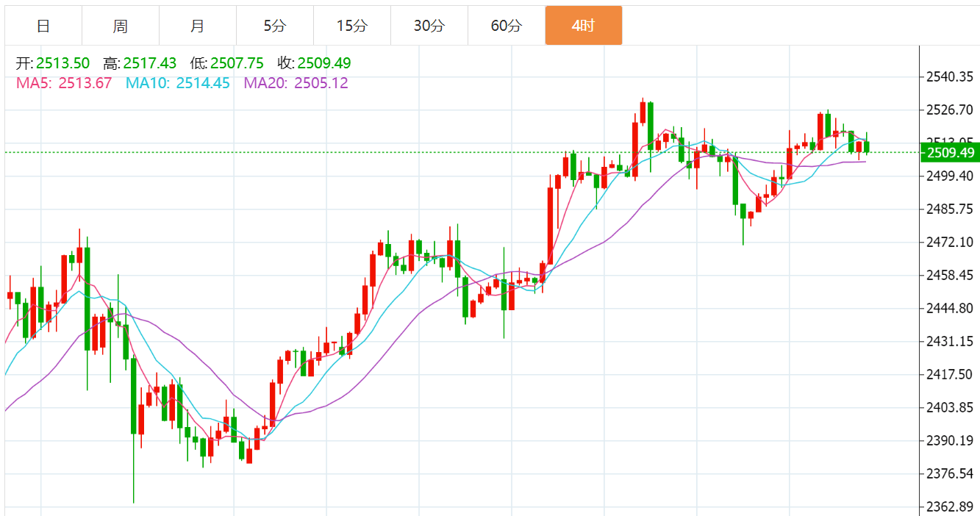This screenshot has width=980, height=516.
Task: Click the MA20 2505.12 legend label
Action: [x=296, y=83]
